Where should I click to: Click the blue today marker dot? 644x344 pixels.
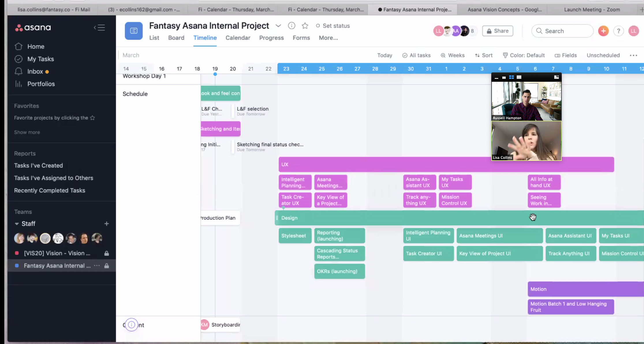pos(215,74)
